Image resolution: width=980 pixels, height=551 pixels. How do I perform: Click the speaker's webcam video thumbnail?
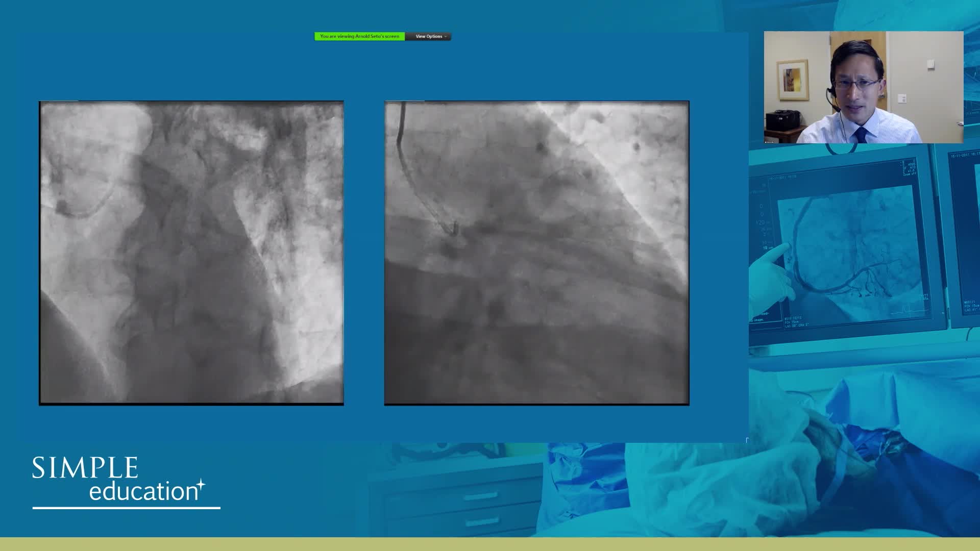tap(863, 87)
